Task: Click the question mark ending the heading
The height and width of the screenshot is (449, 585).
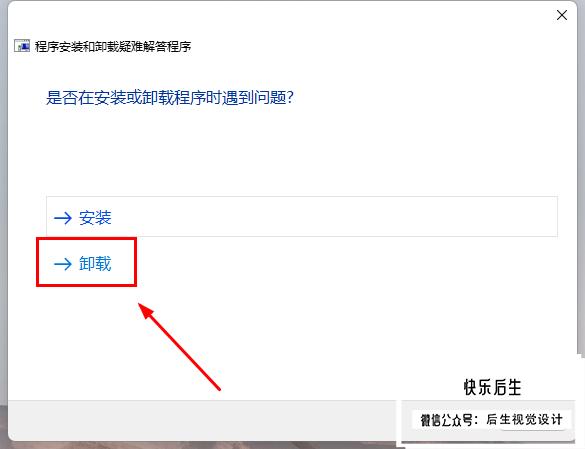Action: (290, 98)
